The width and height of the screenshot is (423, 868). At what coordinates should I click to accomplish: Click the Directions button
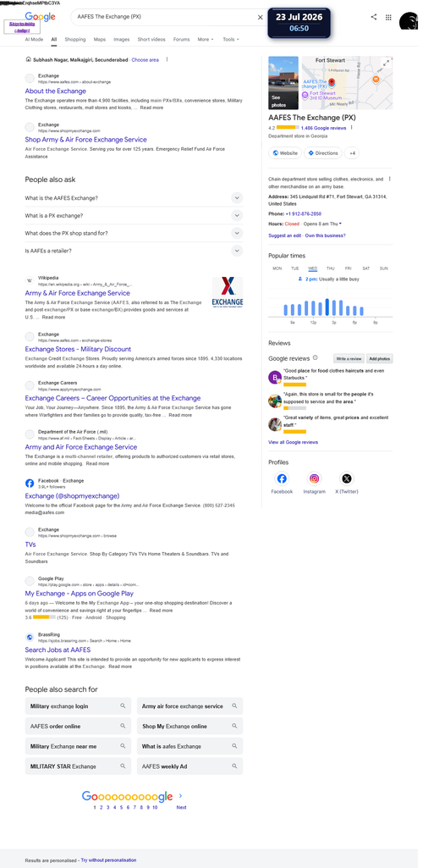pos(323,152)
